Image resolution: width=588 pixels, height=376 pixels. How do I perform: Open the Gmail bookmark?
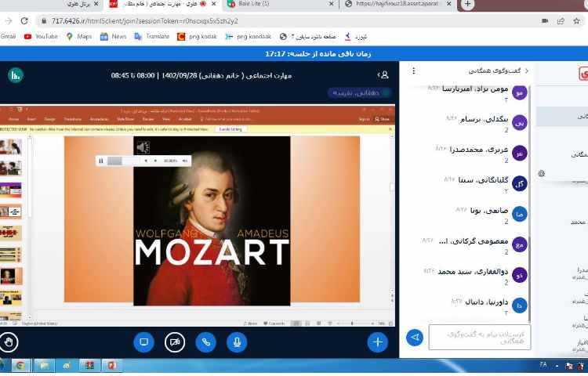point(8,36)
